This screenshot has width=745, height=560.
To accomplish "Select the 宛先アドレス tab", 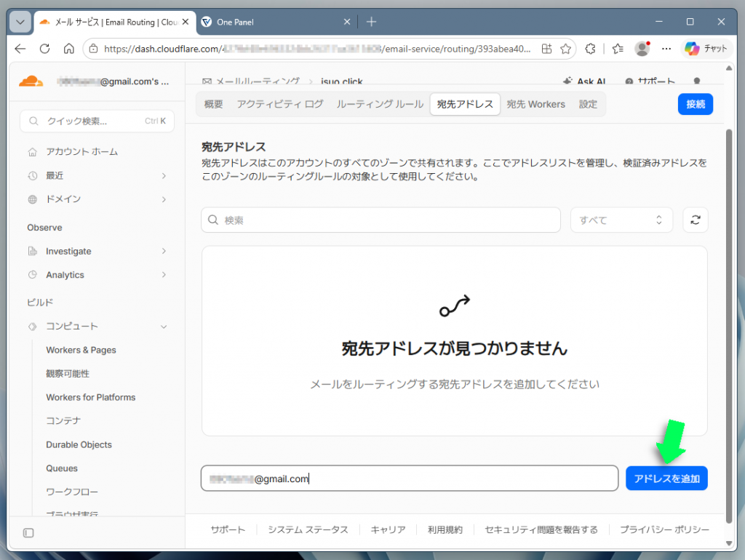I will coord(465,104).
